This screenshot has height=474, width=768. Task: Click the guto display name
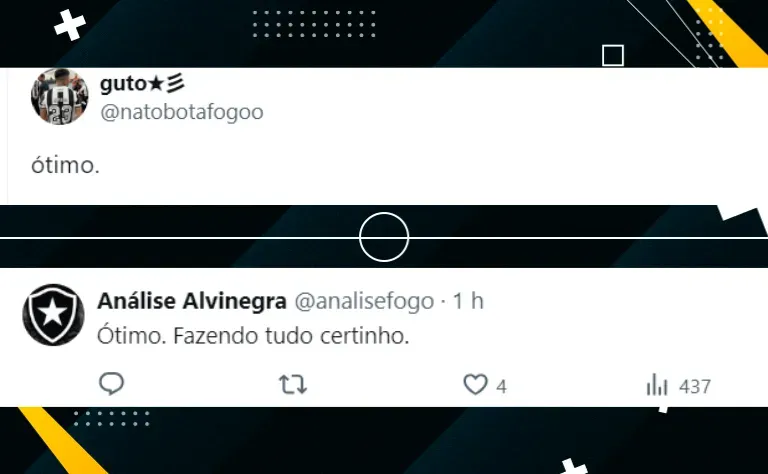coord(142,84)
